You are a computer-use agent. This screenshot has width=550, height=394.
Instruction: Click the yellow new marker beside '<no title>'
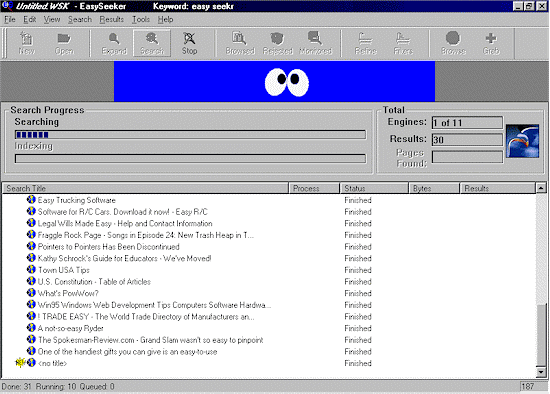point(20,362)
